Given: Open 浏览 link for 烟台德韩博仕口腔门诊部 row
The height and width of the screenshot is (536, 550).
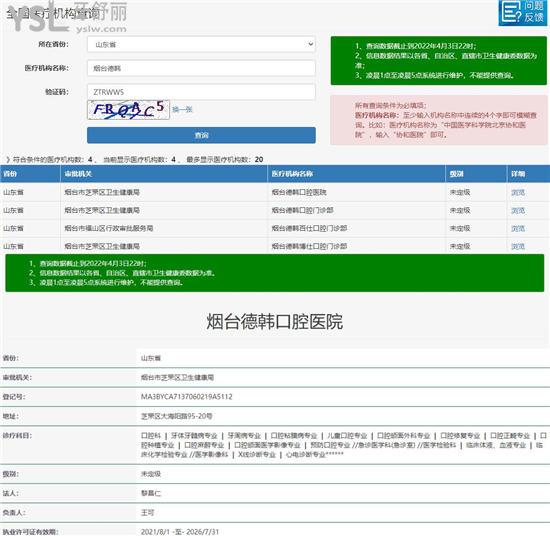Looking at the screenshot, I should (x=518, y=246).
